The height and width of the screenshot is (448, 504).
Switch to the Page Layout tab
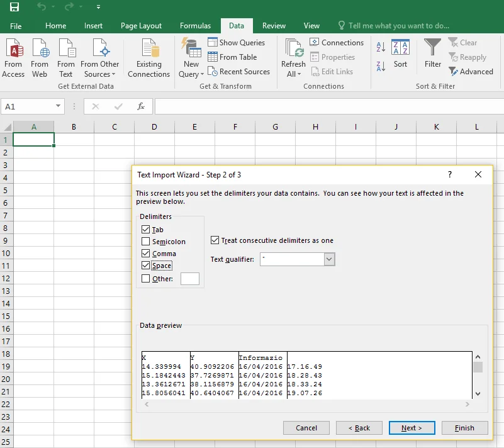click(x=141, y=26)
